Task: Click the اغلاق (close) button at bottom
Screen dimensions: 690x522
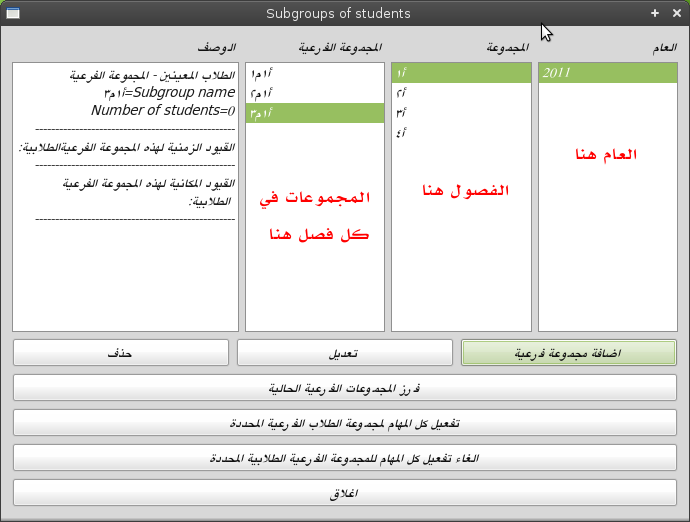Action: pyautogui.click(x=345, y=493)
